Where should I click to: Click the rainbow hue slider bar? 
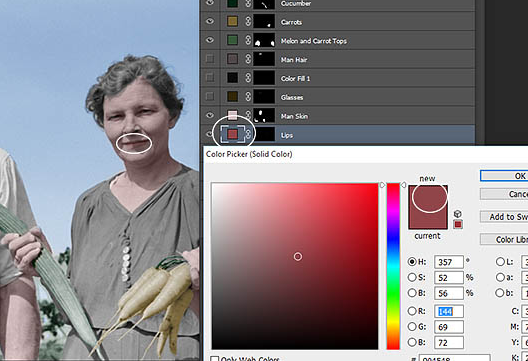point(393,266)
